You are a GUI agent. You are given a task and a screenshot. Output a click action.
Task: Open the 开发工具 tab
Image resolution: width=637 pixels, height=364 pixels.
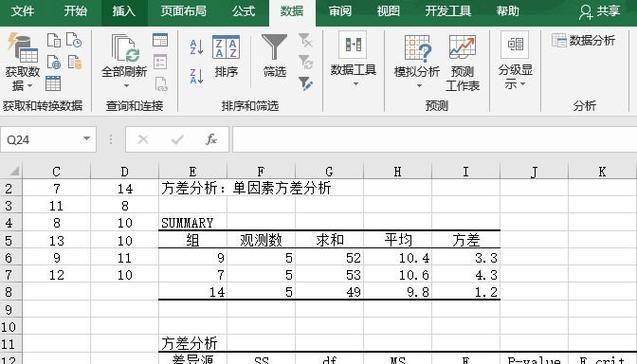point(448,11)
